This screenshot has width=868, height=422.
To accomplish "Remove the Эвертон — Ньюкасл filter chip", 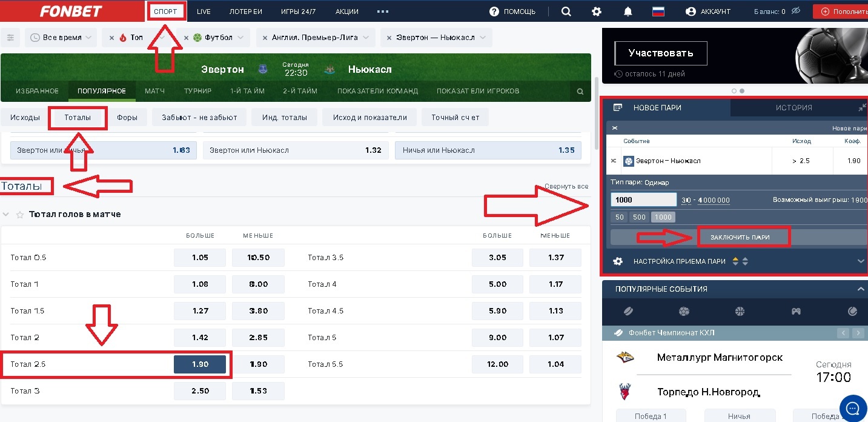I will (388, 38).
